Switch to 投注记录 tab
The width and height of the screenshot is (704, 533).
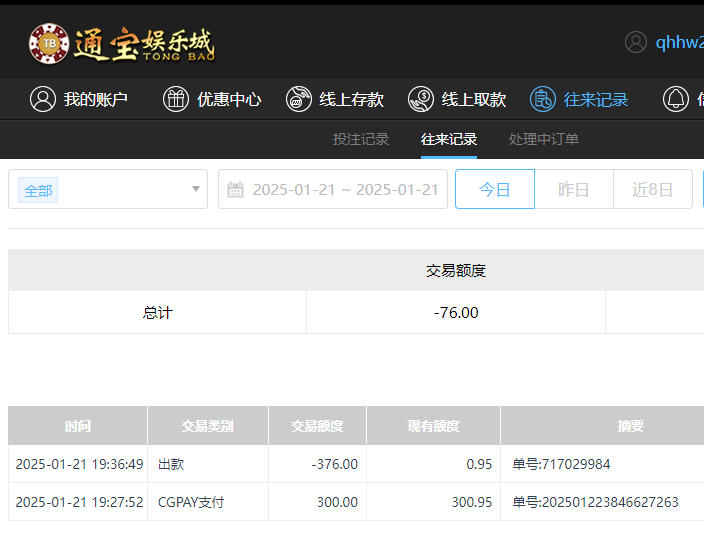[x=361, y=139]
